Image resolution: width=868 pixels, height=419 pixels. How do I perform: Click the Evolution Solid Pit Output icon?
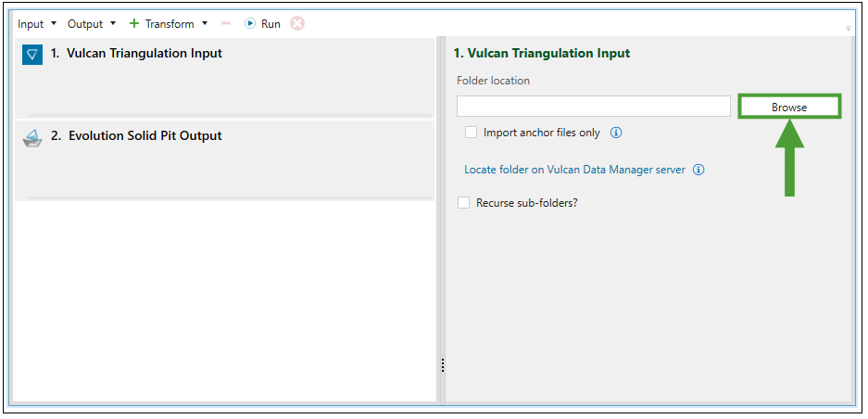32,138
